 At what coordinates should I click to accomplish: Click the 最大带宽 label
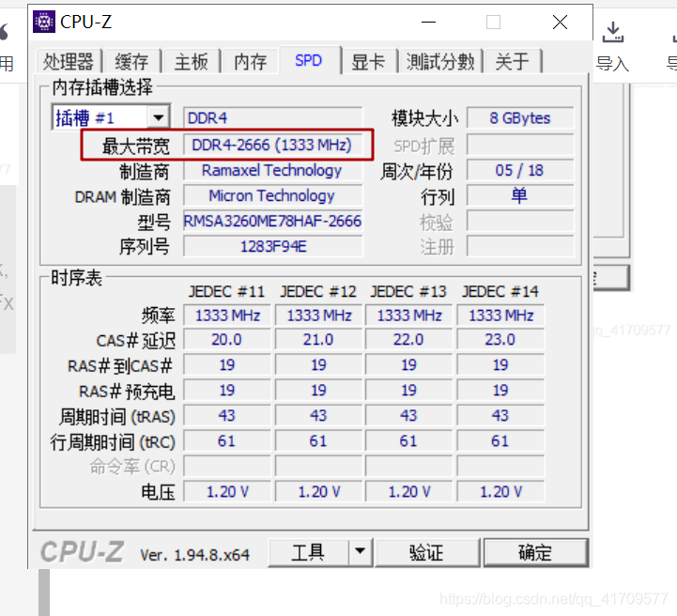[x=135, y=146]
